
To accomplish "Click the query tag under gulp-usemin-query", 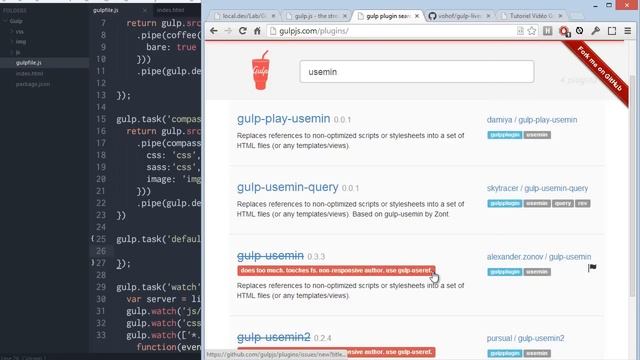I will pos(562,203).
